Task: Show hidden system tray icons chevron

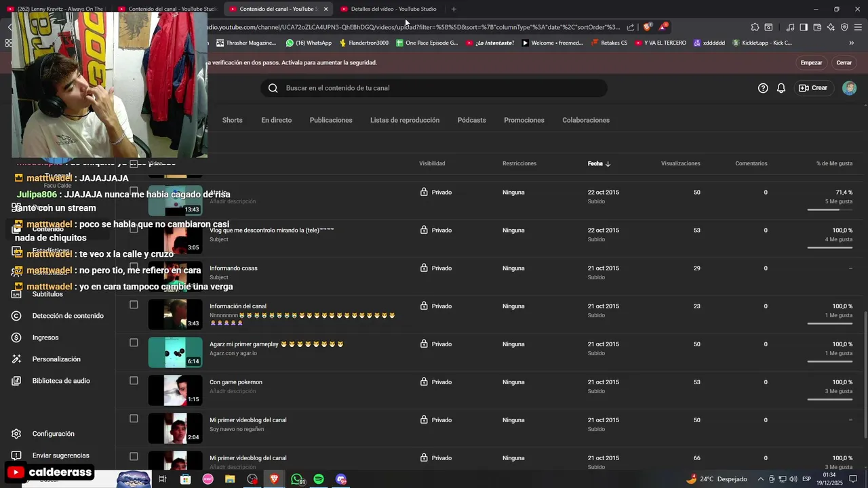Action: point(760,479)
